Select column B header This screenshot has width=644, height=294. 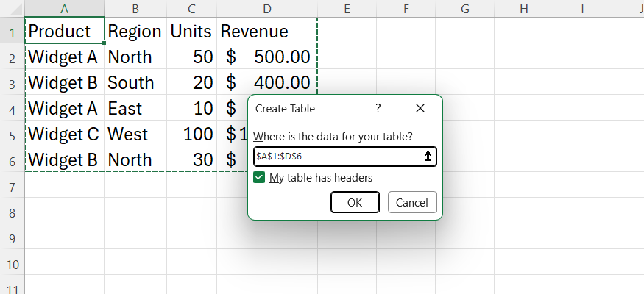[x=135, y=9]
